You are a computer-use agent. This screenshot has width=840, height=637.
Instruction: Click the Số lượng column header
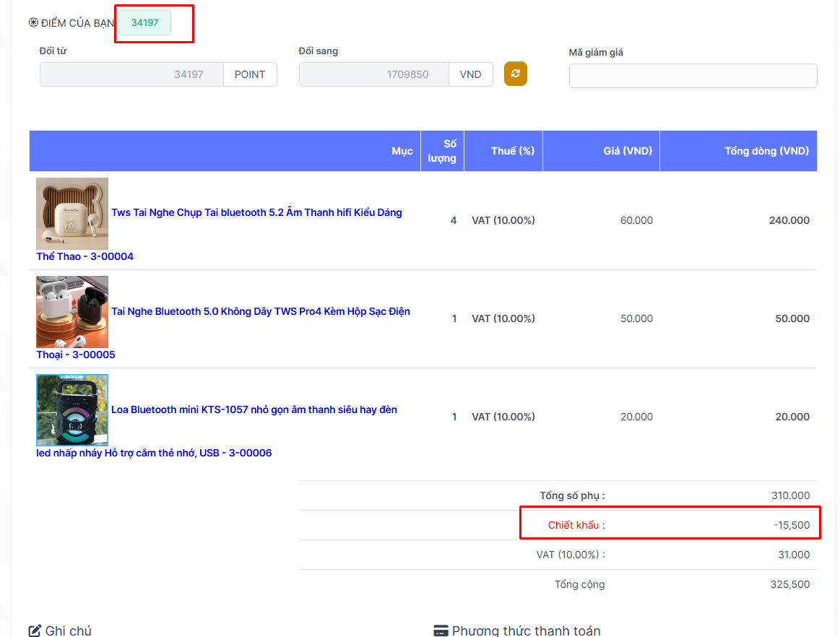[442, 151]
